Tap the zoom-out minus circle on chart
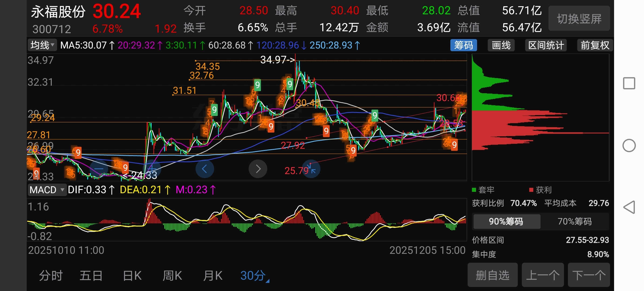This screenshot has width=644, height=291. (99, 169)
